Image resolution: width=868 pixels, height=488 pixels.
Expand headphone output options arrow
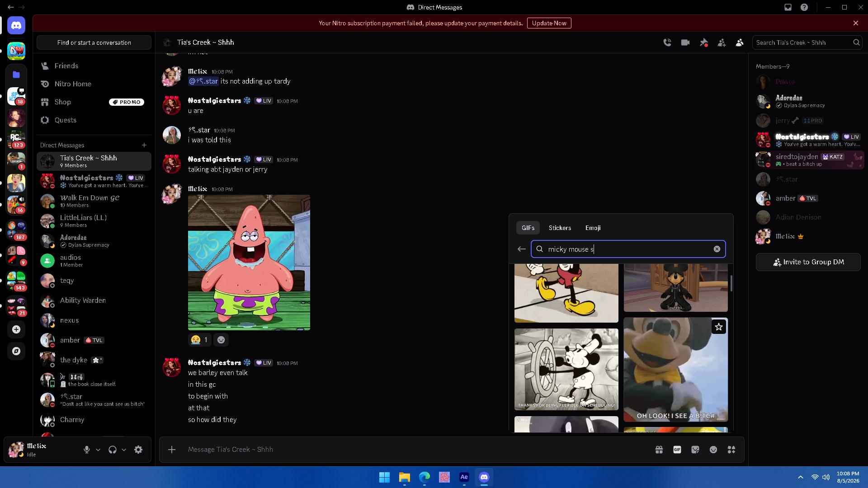pos(124,450)
